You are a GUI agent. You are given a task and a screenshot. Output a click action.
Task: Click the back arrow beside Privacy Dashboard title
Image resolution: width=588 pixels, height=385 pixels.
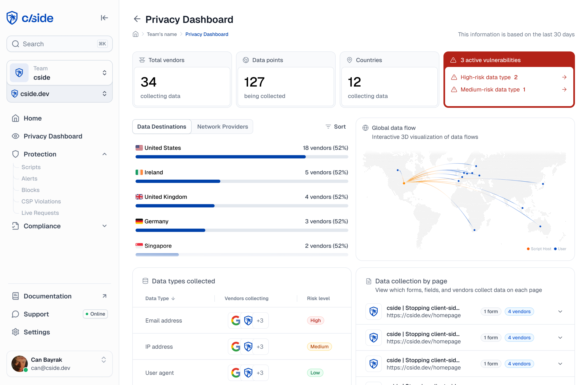click(x=137, y=19)
